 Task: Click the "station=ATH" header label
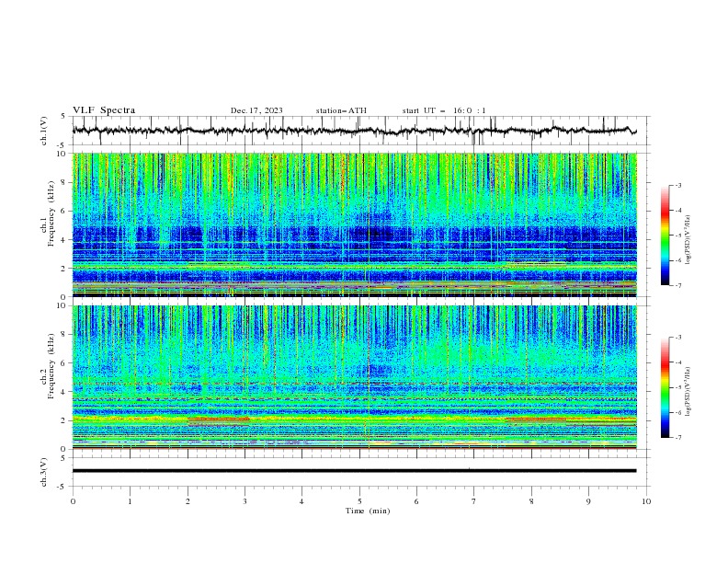(341, 110)
